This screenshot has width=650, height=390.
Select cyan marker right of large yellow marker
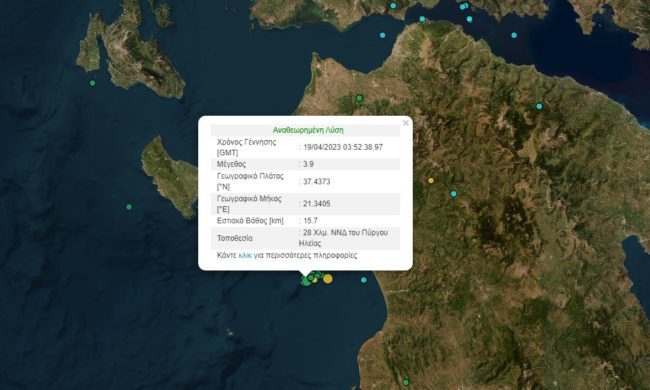pos(364,280)
